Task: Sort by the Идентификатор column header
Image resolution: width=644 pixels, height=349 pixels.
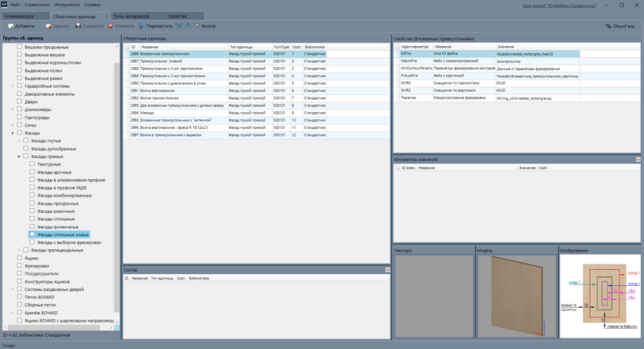Action: tap(416, 47)
